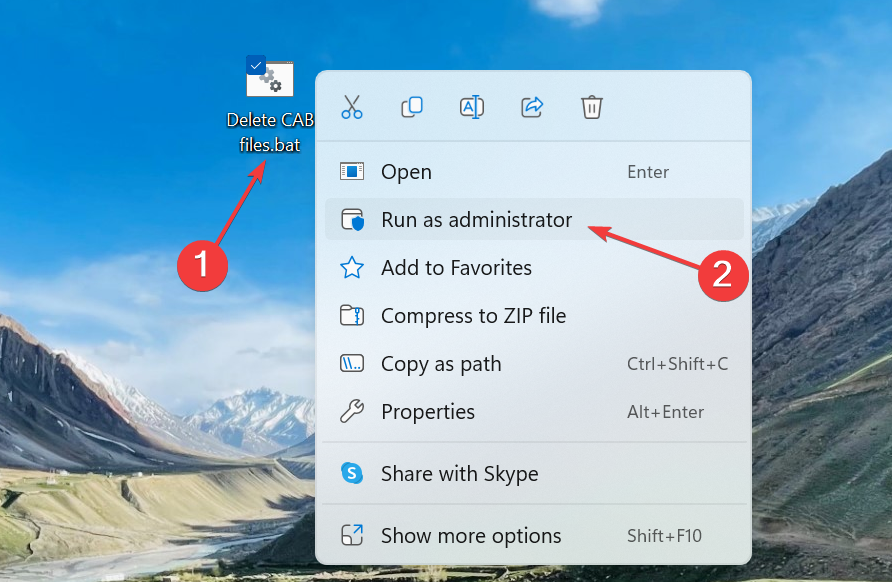The image size is (892, 582).
Task: Choose Copy as path
Action: click(x=441, y=364)
